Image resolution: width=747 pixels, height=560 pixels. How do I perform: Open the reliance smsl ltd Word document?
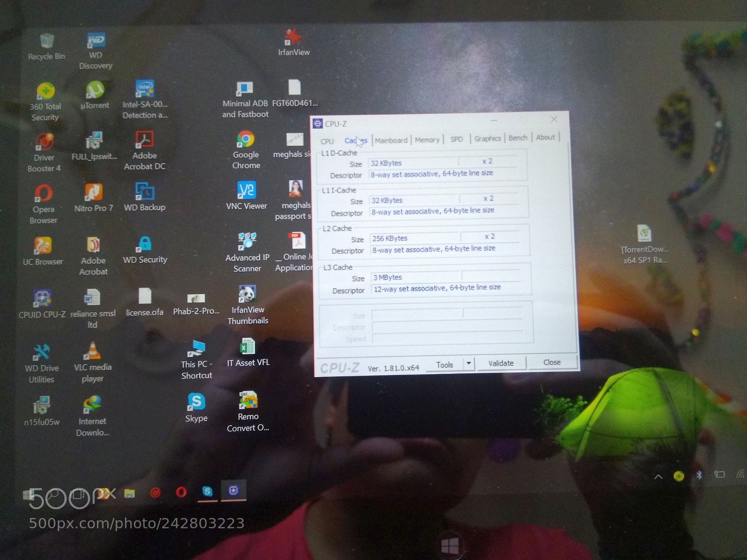92,309
